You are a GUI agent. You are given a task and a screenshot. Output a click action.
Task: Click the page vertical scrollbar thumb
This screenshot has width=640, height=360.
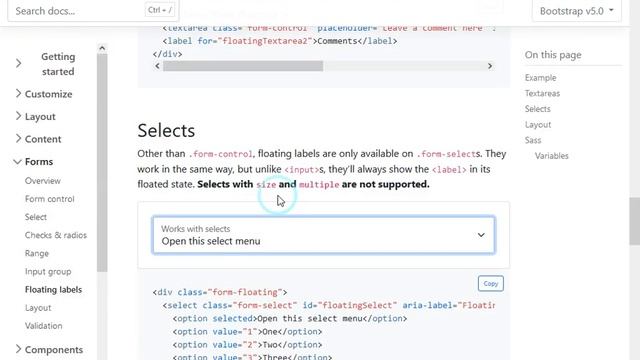click(x=634, y=221)
